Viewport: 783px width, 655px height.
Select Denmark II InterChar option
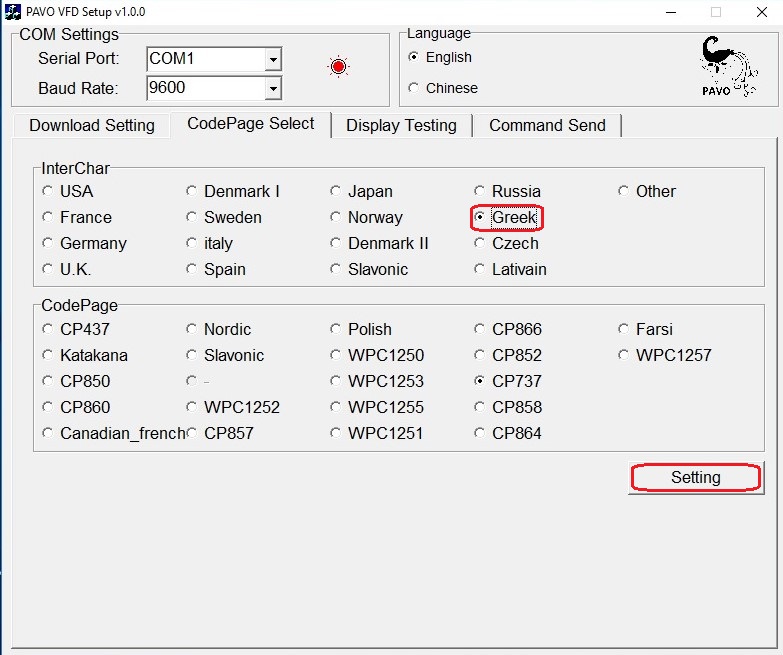(x=379, y=243)
